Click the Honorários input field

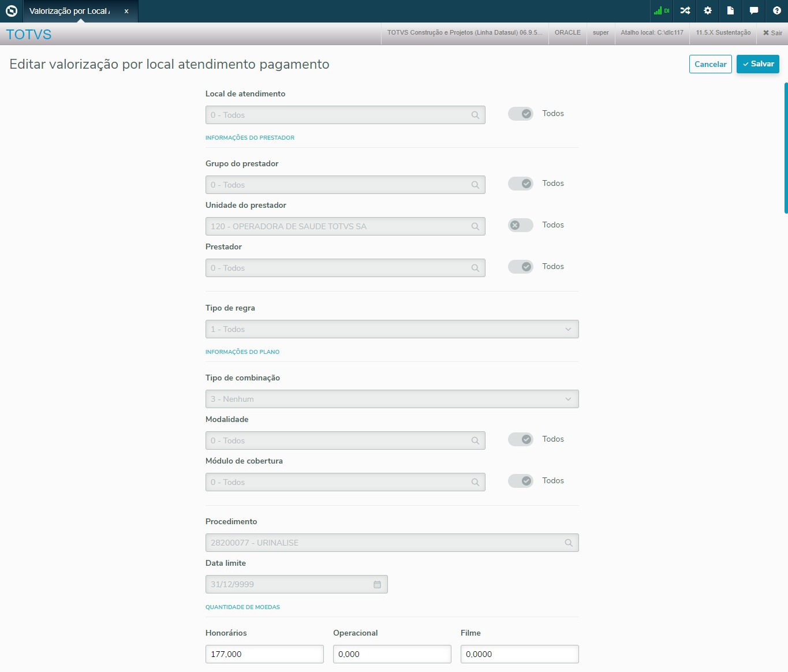pos(264,654)
